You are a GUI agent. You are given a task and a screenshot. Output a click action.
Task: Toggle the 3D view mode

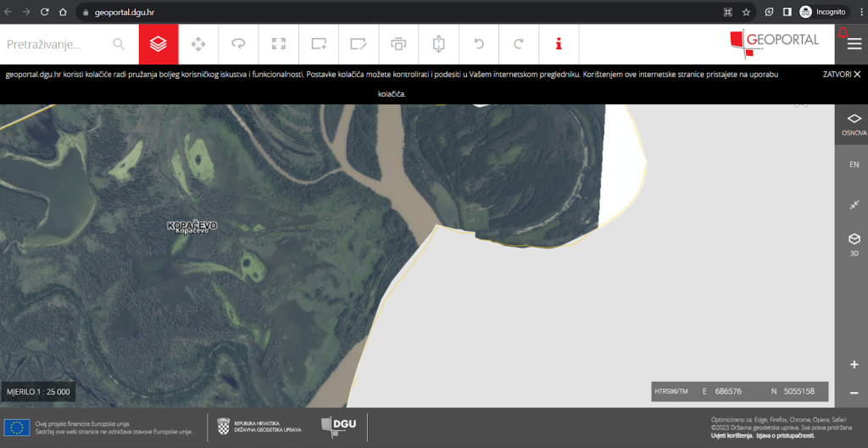click(854, 244)
